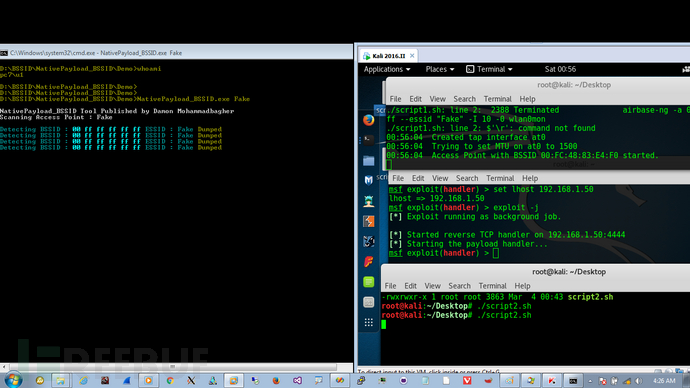
Task: Click the cmd window horizontal scrollbar thumb
Action: pyautogui.click(x=172, y=366)
